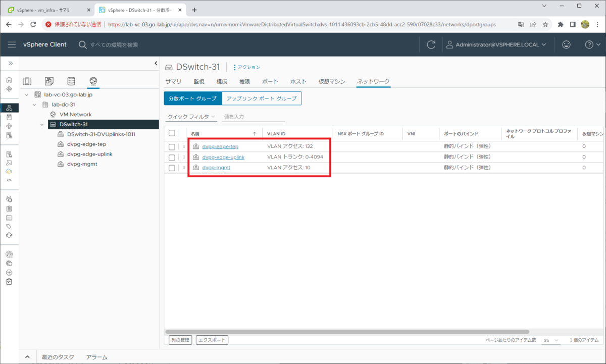Open the dvpg-edge-tep link in table
This screenshot has height=364, width=606.
pos(220,146)
